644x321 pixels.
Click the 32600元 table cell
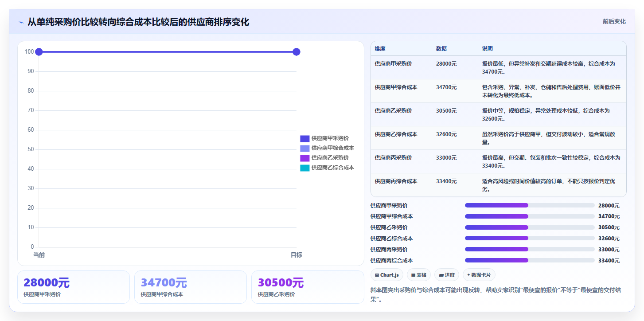(446, 134)
